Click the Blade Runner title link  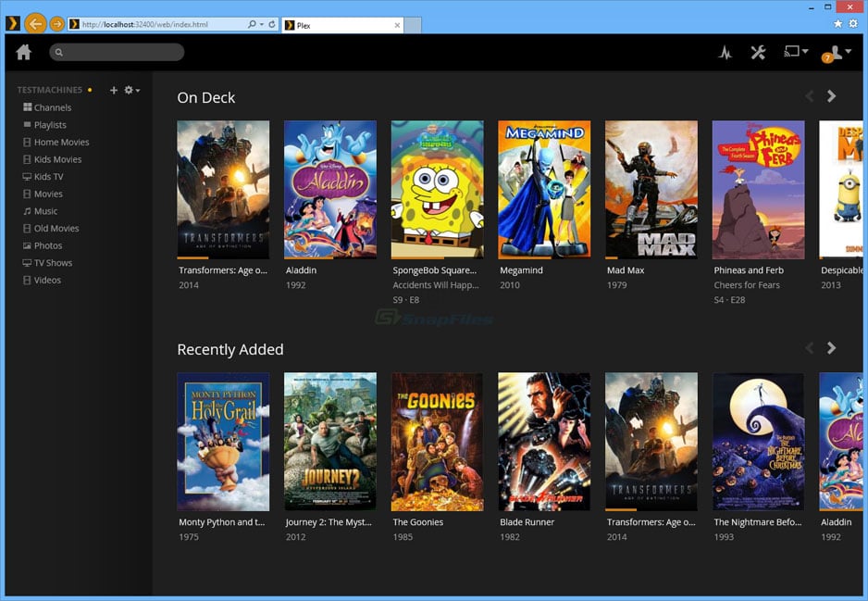(528, 522)
